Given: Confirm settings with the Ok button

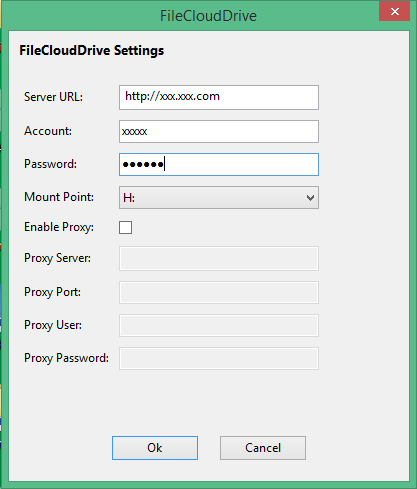Looking at the screenshot, I should coord(155,448).
